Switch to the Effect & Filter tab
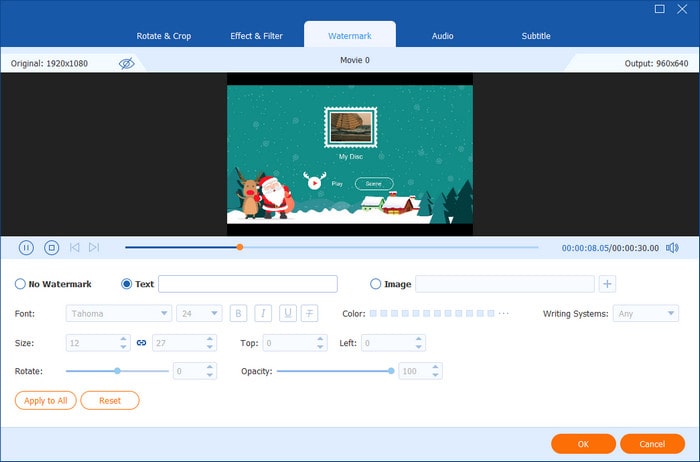This screenshot has height=462, width=700. point(257,36)
